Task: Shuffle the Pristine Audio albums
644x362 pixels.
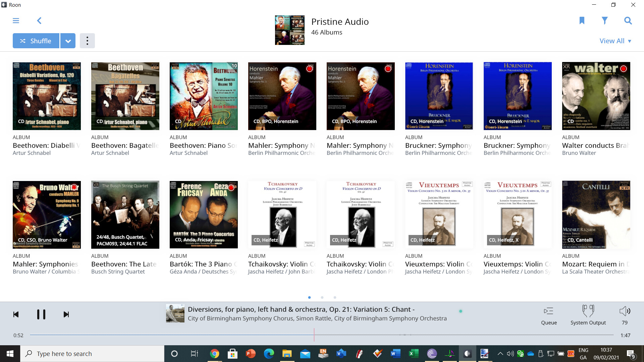Action: tap(36, 41)
